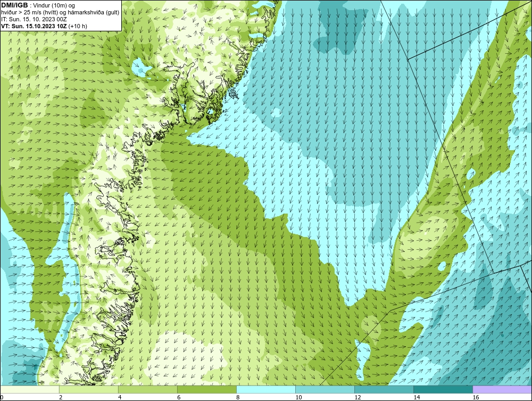The width and height of the screenshot is (532, 401).
Task: Click the 4–6 m/s green legend swatch
Action: point(148,389)
